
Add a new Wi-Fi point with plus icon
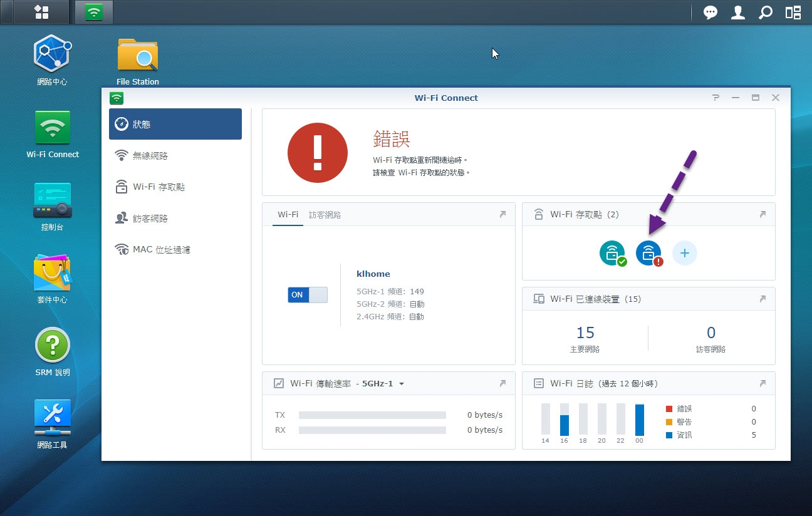(685, 253)
